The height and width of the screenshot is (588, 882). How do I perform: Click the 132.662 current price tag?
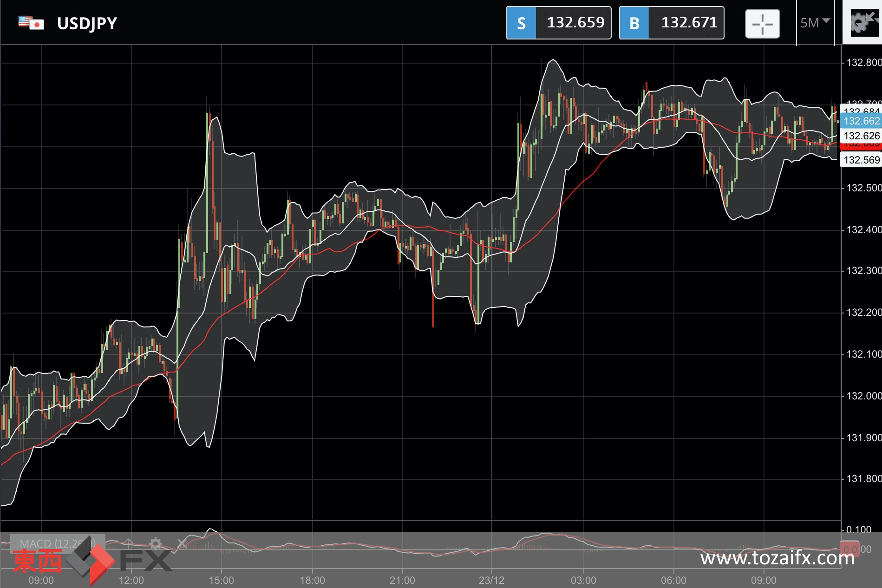862,121
